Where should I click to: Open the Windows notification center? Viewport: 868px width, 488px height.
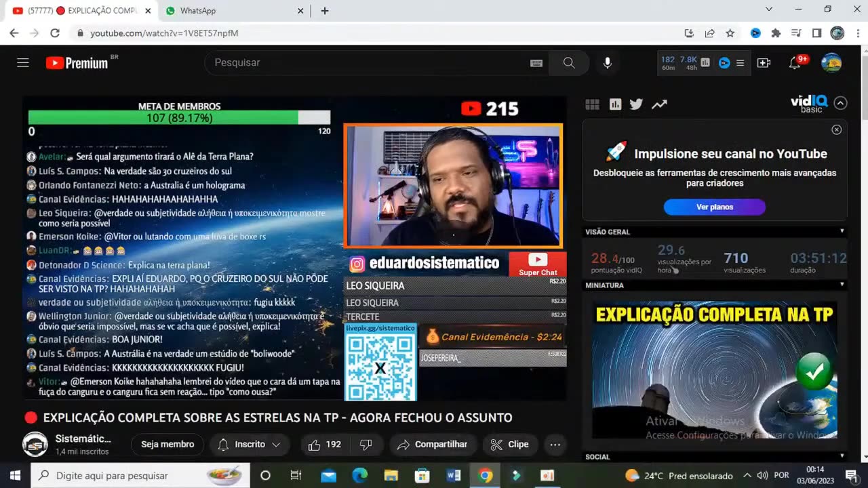[x=851, y=476]
